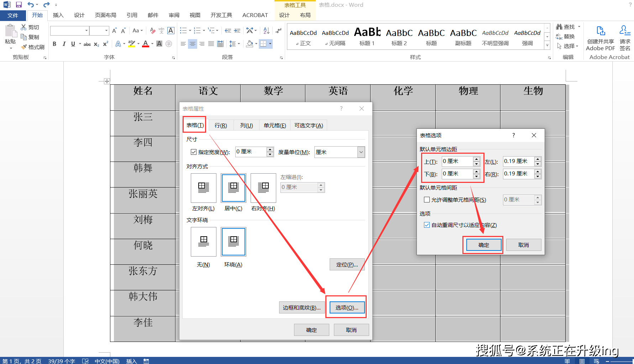Select the 格式刷 (Format Painter) tool
Image resolution: width=634 pixels, height=364 pixels.
(x=33, y=47)
